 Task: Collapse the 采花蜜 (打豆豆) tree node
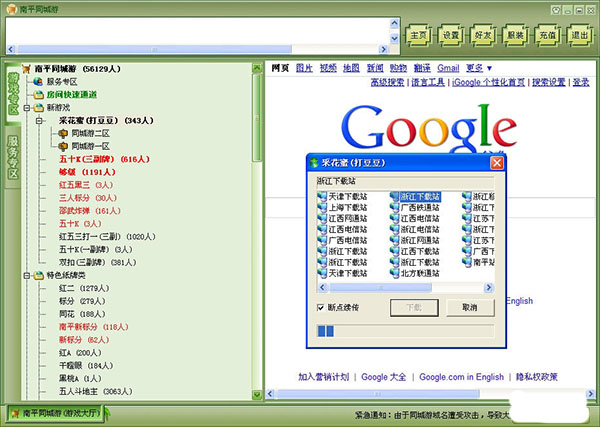click(39, 120)
